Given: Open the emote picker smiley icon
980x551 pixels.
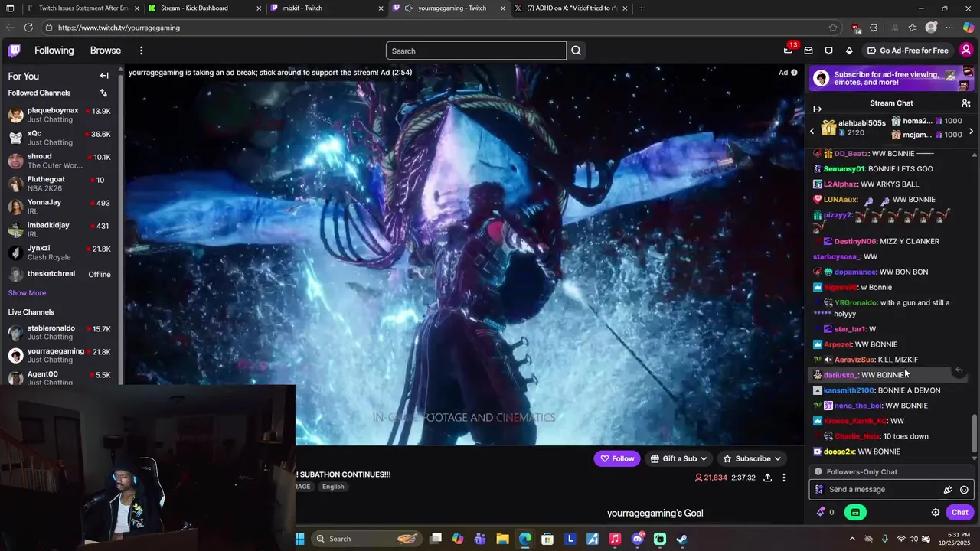Looking at the screenshot, I should 964,490.
